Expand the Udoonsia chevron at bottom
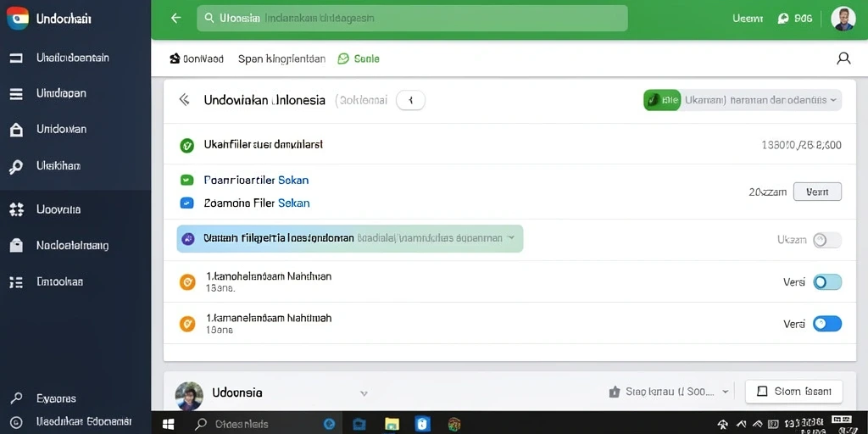The image size is (868, 434). click(364, 393)
